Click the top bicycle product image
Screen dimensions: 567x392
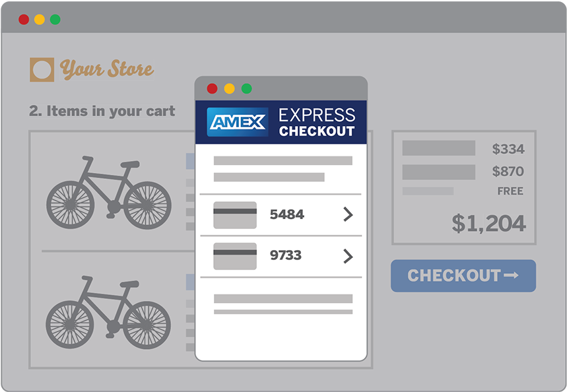pyautogui.click(x=109, y=192)
